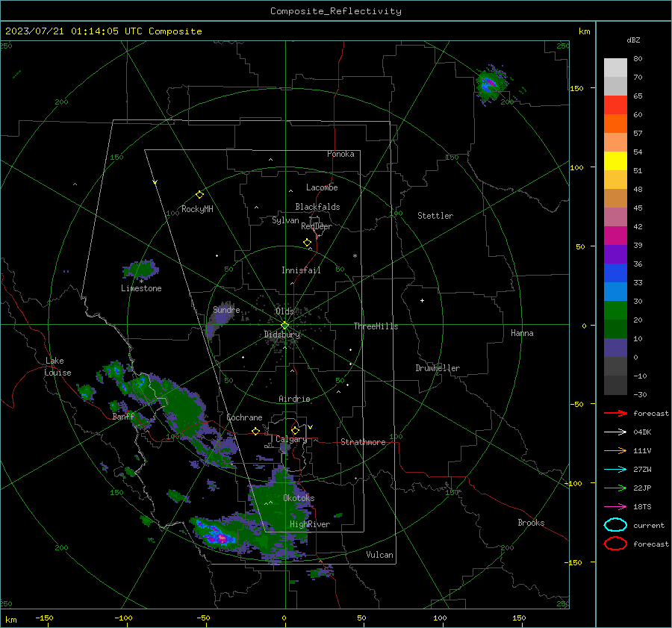Click the Airdrie label
Viewport: 672px width, 628px height.
[294, 399]
